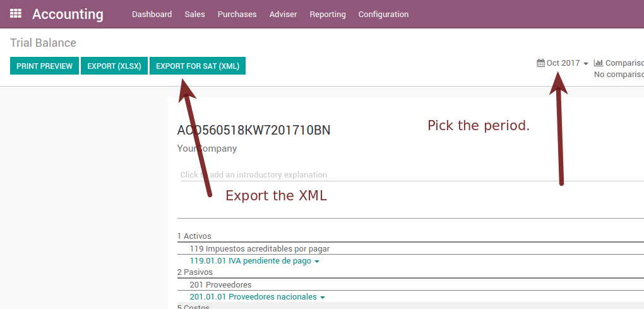This screenshot has width=644, height=309.
Task: Click the calendar icon beside Oct 2017
Action: (x=540, y=63)
